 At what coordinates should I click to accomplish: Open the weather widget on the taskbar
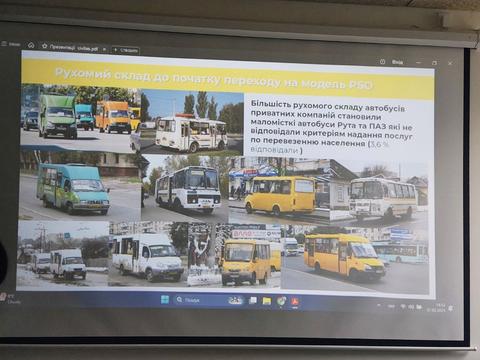coord(10,298)
